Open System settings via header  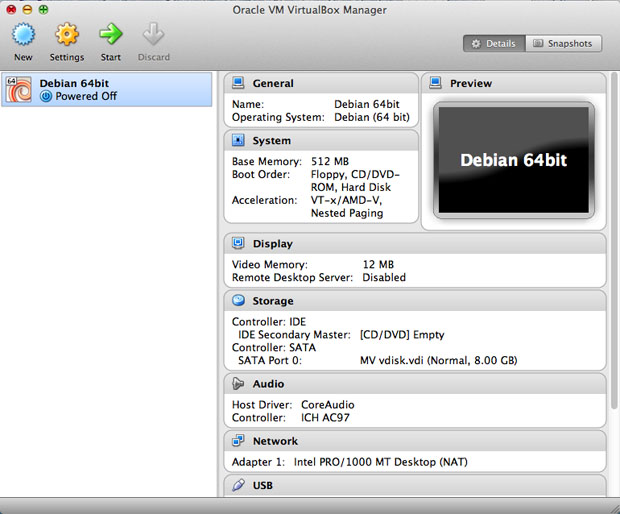(272, 141)
